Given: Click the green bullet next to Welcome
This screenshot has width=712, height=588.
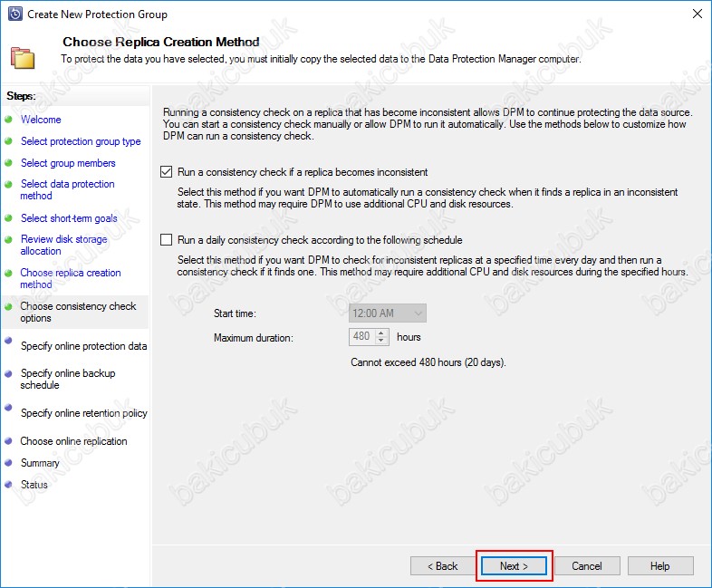Looking at the screenshot, I should point(8,120).
